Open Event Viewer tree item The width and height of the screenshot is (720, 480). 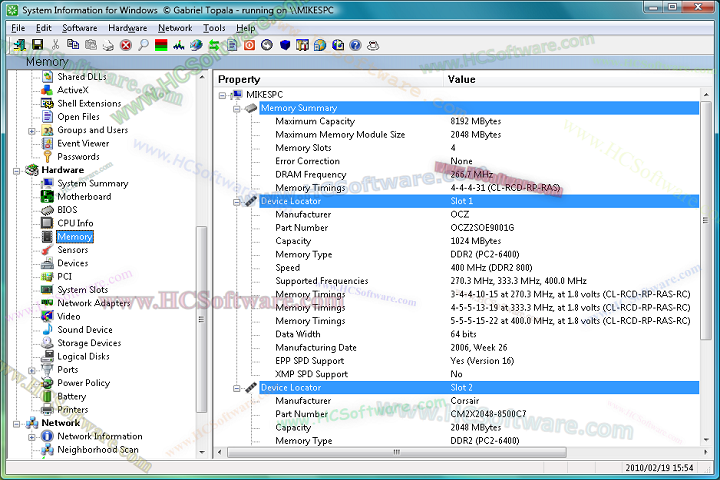(x=83, y=143)
